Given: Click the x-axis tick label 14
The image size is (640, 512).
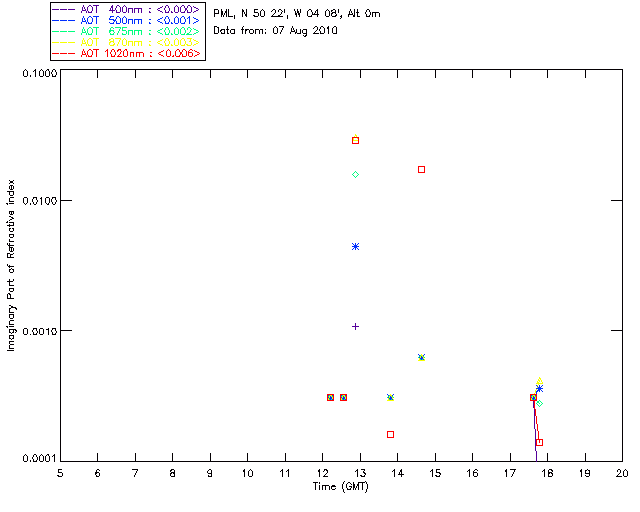Looking at the screenshot, I should (398, 473).
